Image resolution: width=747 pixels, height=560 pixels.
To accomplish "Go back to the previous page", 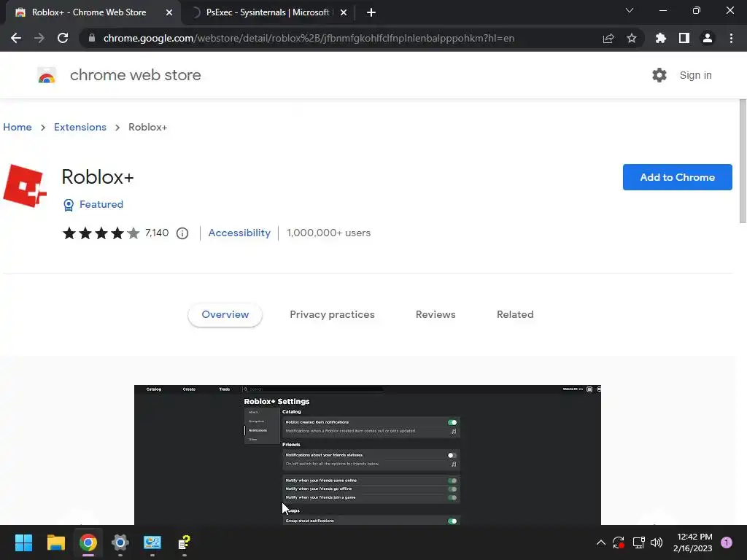I will click(16, 38).
